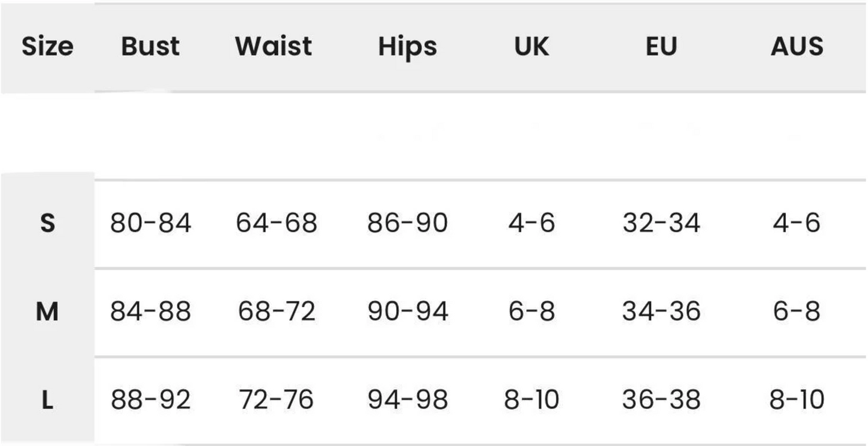The image size is (868, 446).
Task: Select EU size 36-38 cell
Action: [661, 400]
